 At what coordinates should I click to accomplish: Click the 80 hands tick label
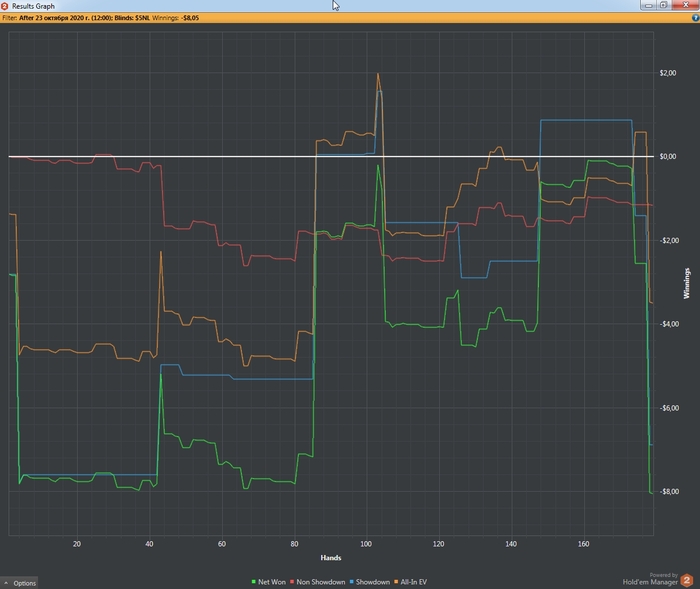point(294,544)
